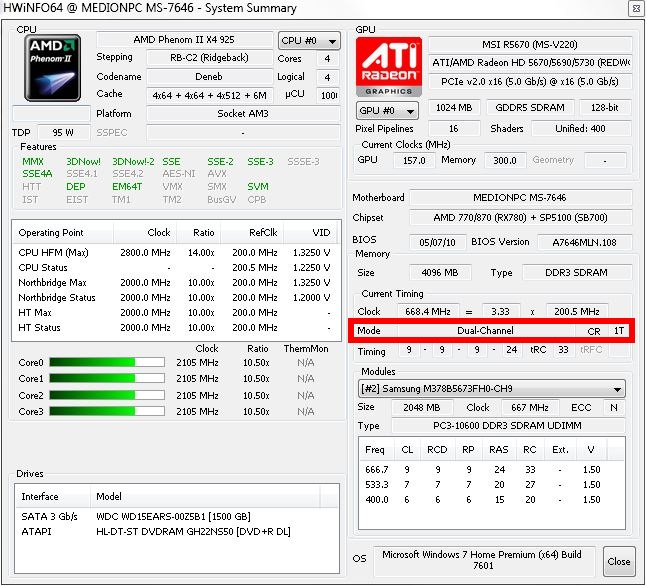
Task: Click the 1024 MB video memory field
Action: point(454,107)
